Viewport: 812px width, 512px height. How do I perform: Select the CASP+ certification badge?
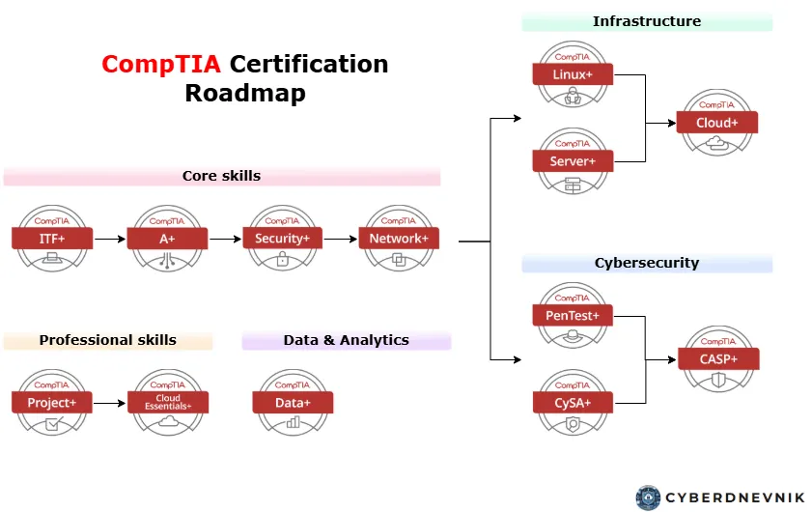[x=718, y=359]
